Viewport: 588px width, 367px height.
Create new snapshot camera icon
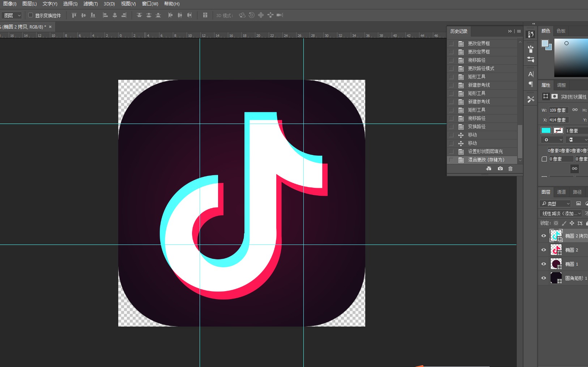click(x=500, y=169)
